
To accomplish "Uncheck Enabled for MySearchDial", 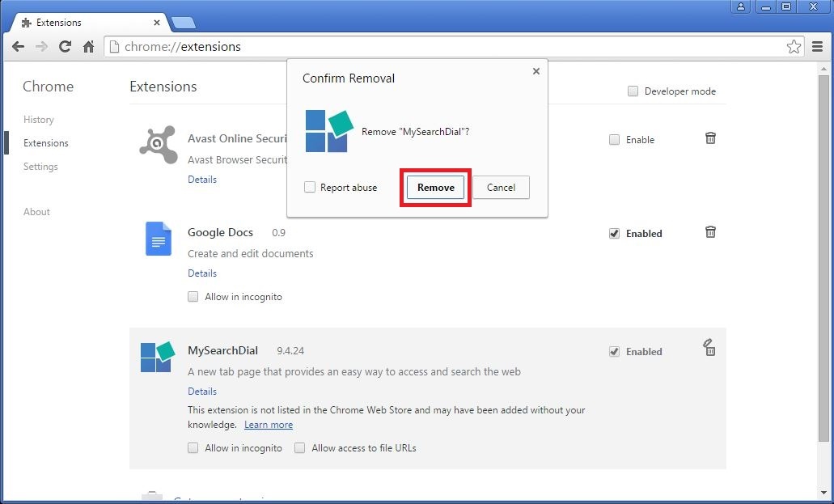I will click(x=614, y=351).
